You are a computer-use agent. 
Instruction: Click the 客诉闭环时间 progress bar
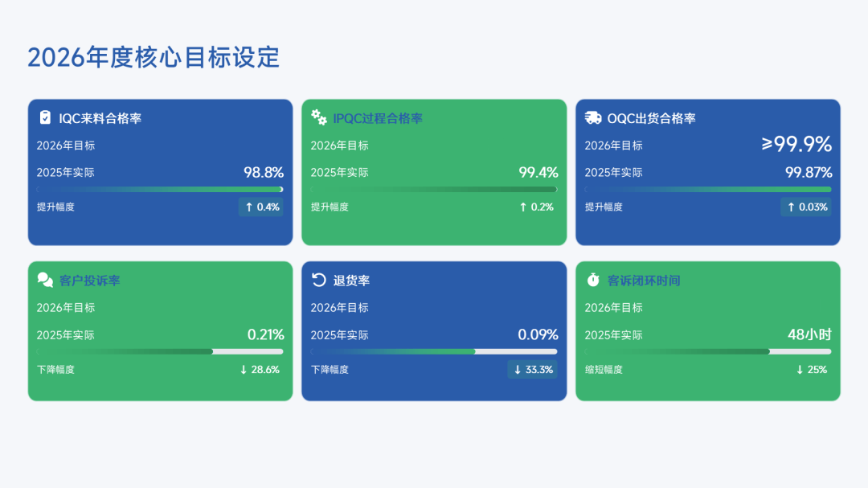(708, 351)
